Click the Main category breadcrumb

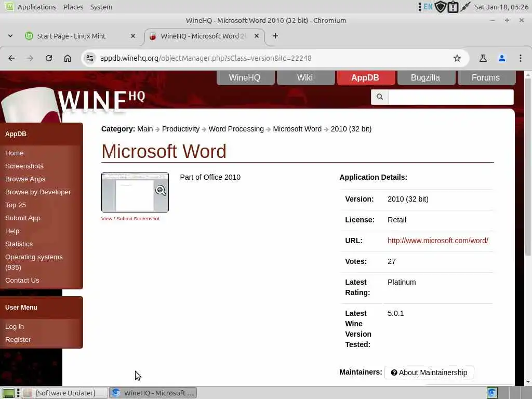pyautogui.click(x=145, y=129)
